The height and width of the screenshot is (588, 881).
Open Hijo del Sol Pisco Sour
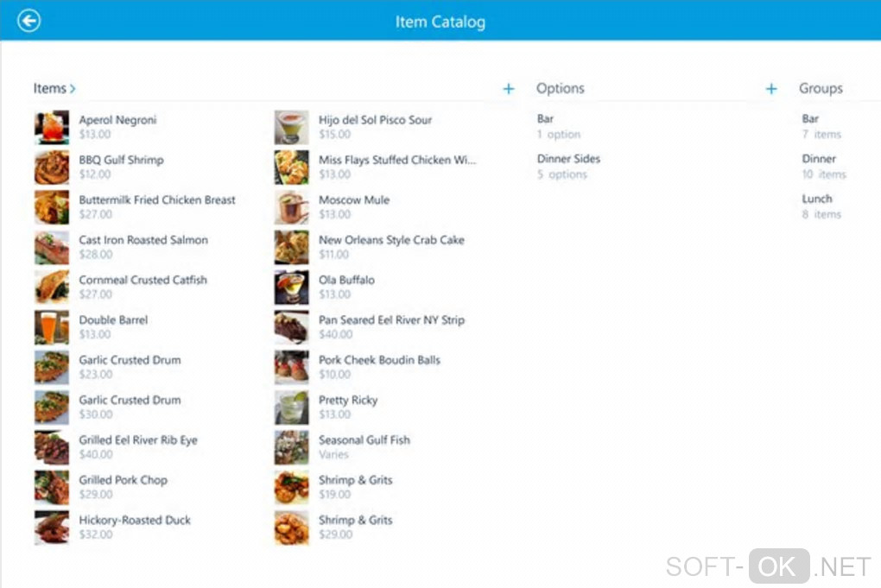(375, 121)
